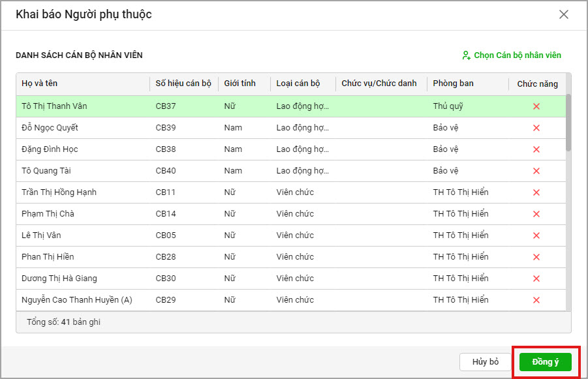
Task: Remove Tô Thị Thanh Vân with red X
Action: (536, 106)
